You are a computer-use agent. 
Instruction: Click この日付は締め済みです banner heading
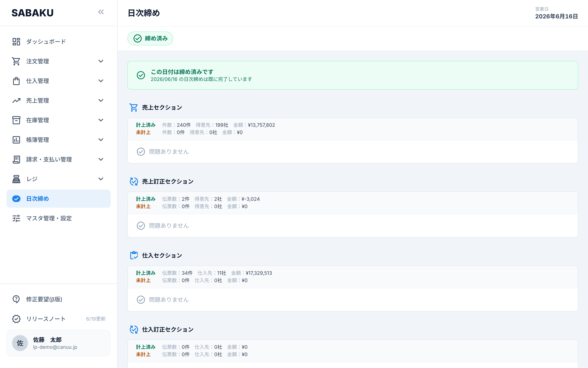click(x=182, y=72)
